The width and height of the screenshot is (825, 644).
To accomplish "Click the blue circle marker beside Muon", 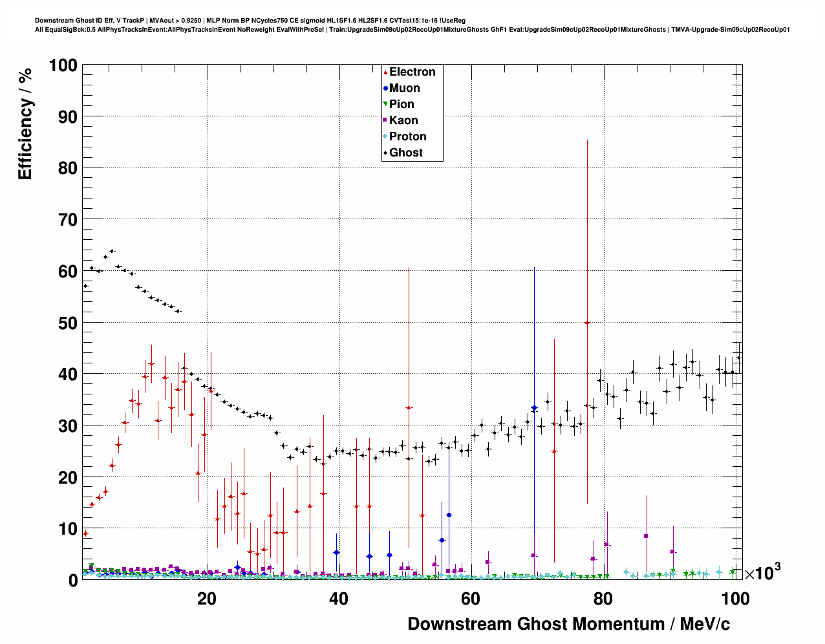I will (x=386, y=89).
